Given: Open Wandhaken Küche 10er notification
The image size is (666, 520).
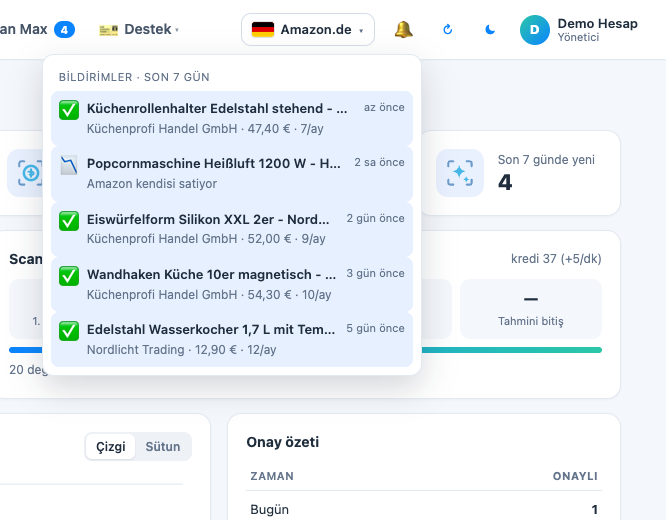Looking at the screenshot, I should (x=232, y=284).
